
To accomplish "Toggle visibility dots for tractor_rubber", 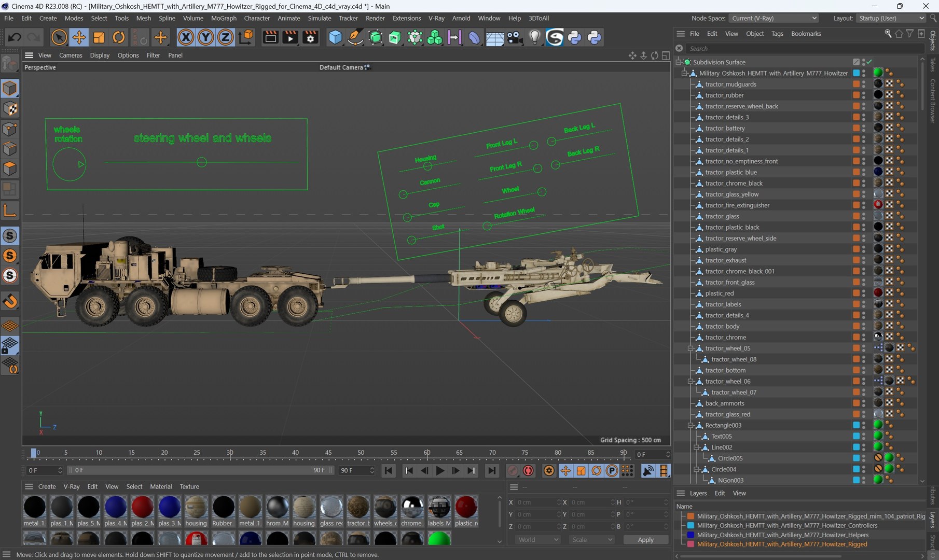I will click(864, 95).
